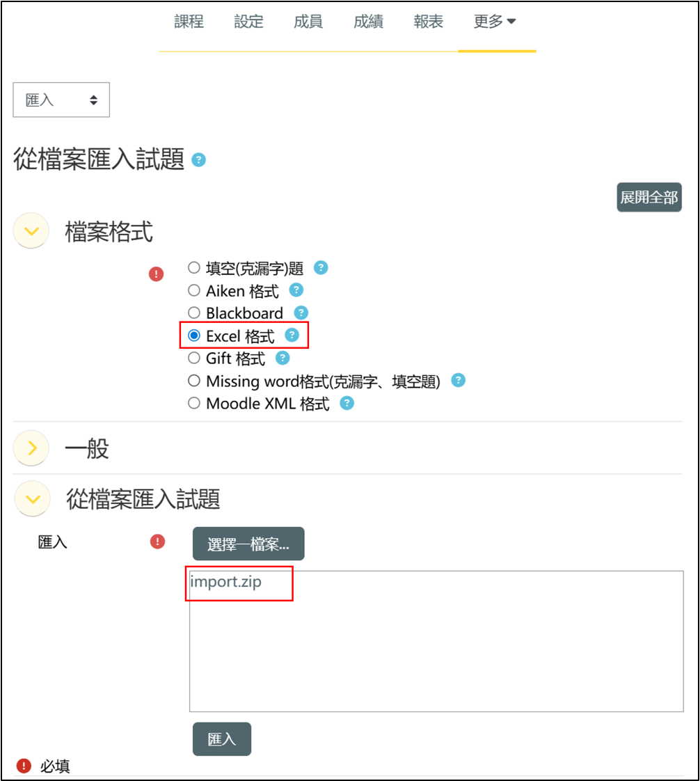Viewport: 700px width, 781px height.
Task: Select 填空(克漏字)題 radio button
Action: click(x=193, y=268)
